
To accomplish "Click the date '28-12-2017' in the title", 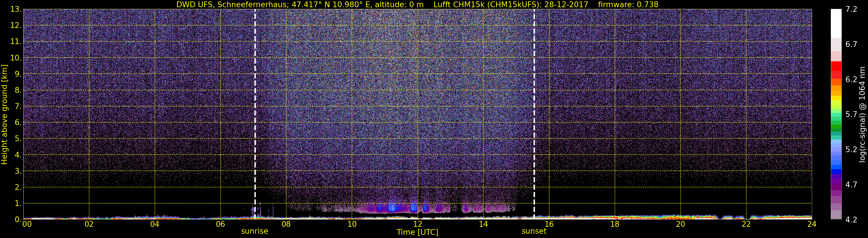I will click(x=566, y=4).
